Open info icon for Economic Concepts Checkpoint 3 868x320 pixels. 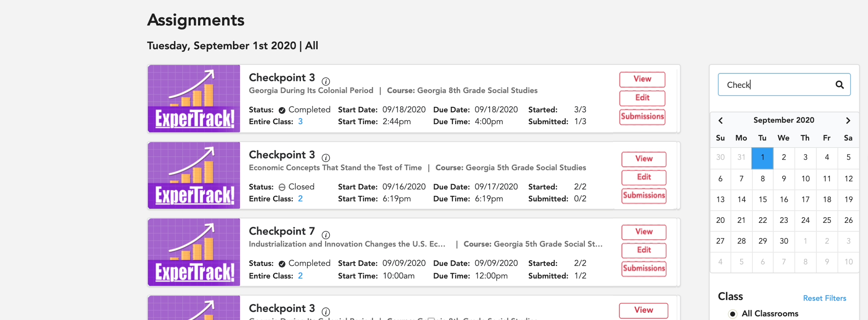point(326,158)
